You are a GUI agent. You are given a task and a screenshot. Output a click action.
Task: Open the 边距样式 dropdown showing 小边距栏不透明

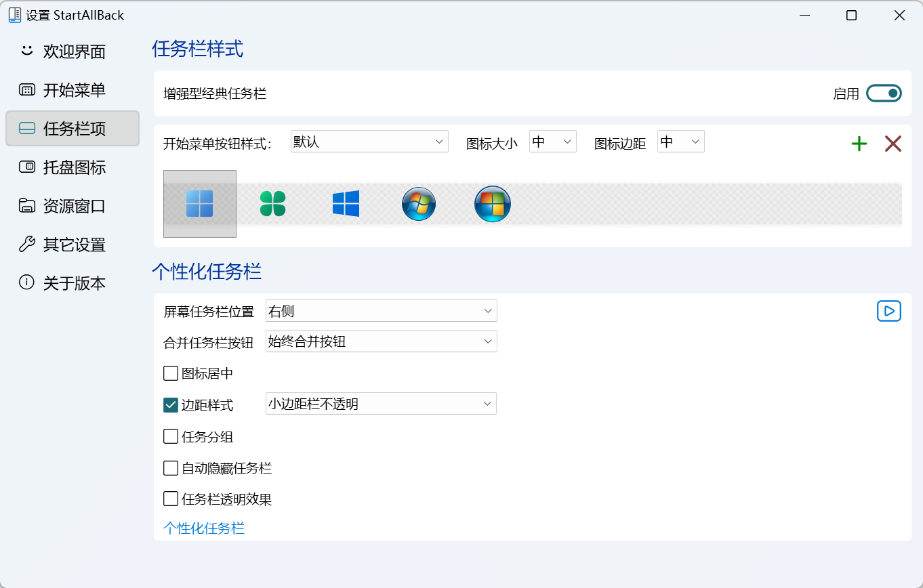(x=382, y=404)
